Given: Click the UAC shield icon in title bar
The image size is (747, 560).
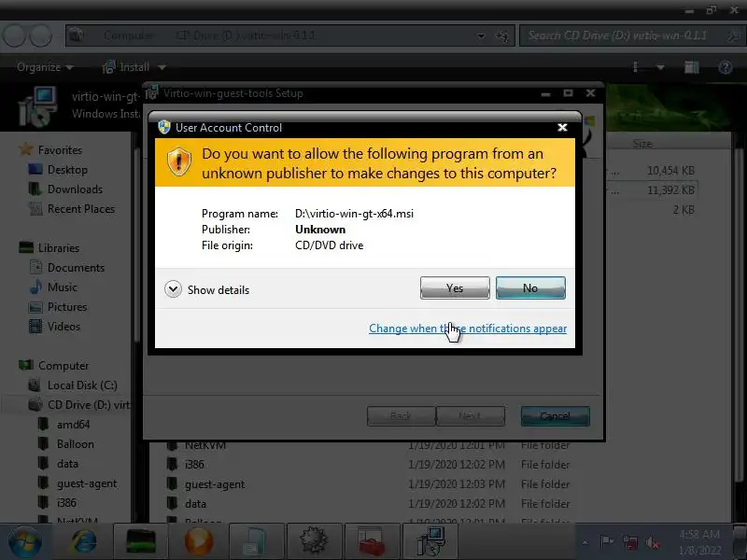Looking at the screenshot, I should point(164,127).
